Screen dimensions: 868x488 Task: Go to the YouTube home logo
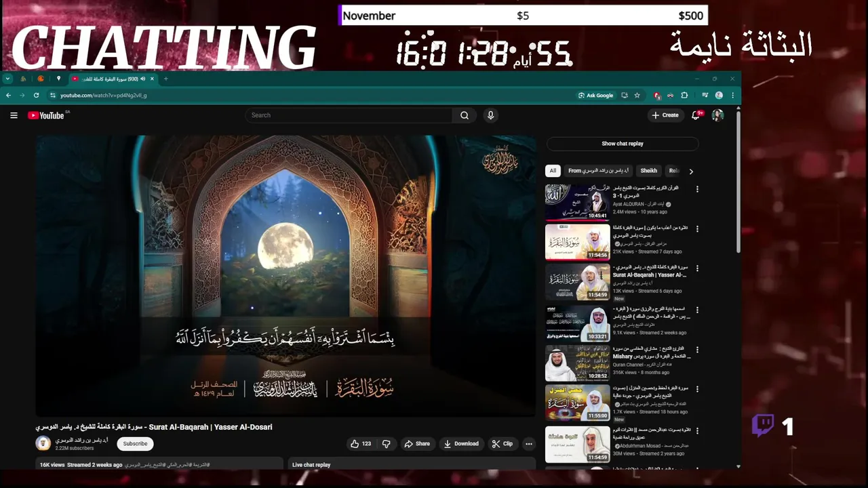[46, 115]
